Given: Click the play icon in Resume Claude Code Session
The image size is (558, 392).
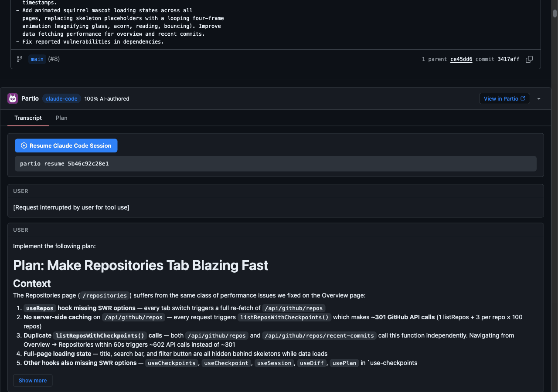Looking at the screenshot, I should (x=24, y=145).
